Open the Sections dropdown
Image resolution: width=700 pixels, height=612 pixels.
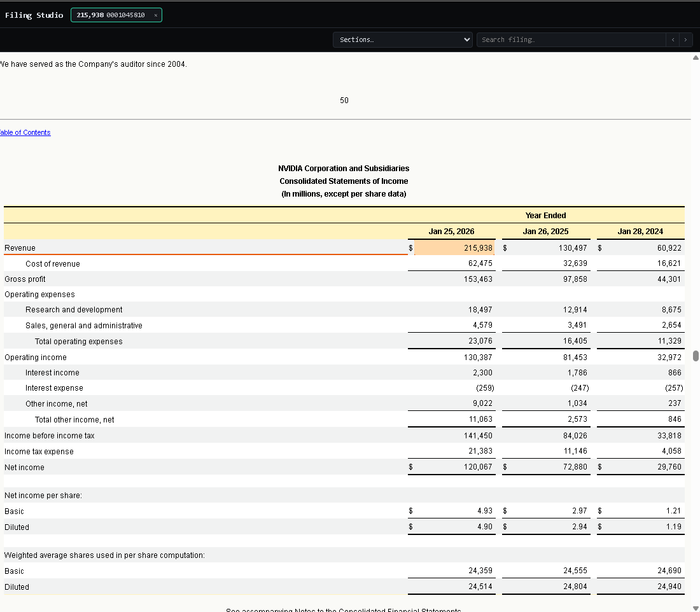coord(403,39)
